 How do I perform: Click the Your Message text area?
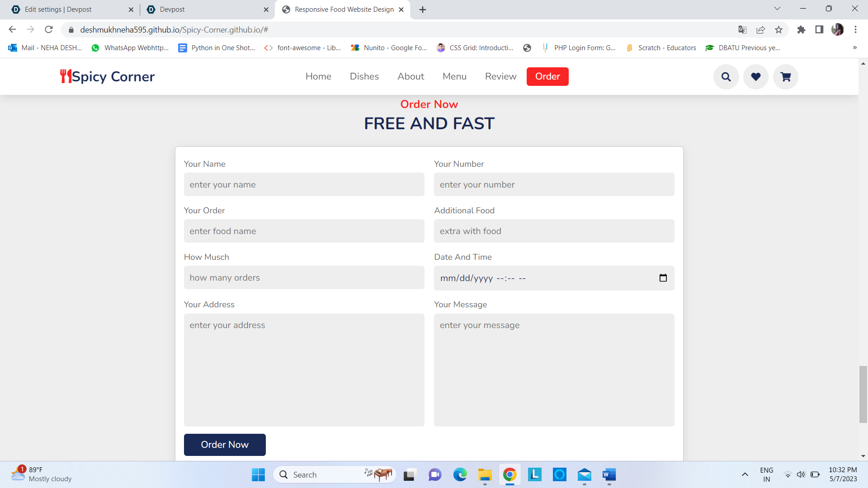[x=554, y=370]
